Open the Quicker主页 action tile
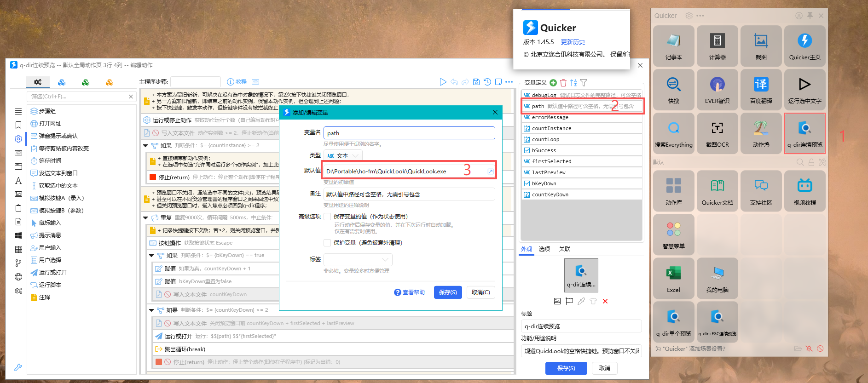This screenshot has width=868, height=383. [804, 46]
